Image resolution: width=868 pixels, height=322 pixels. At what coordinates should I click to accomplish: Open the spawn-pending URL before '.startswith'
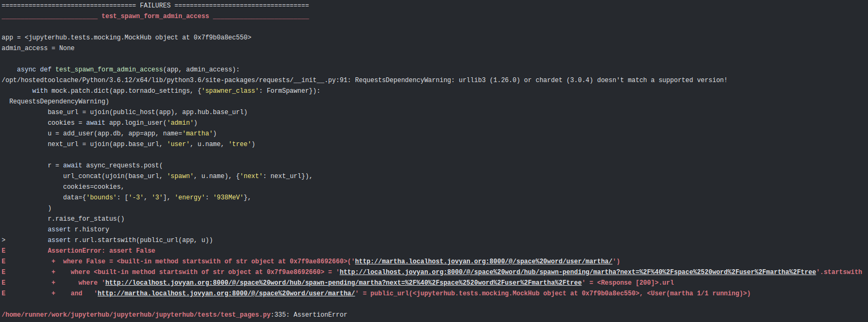tap(578, 272)
